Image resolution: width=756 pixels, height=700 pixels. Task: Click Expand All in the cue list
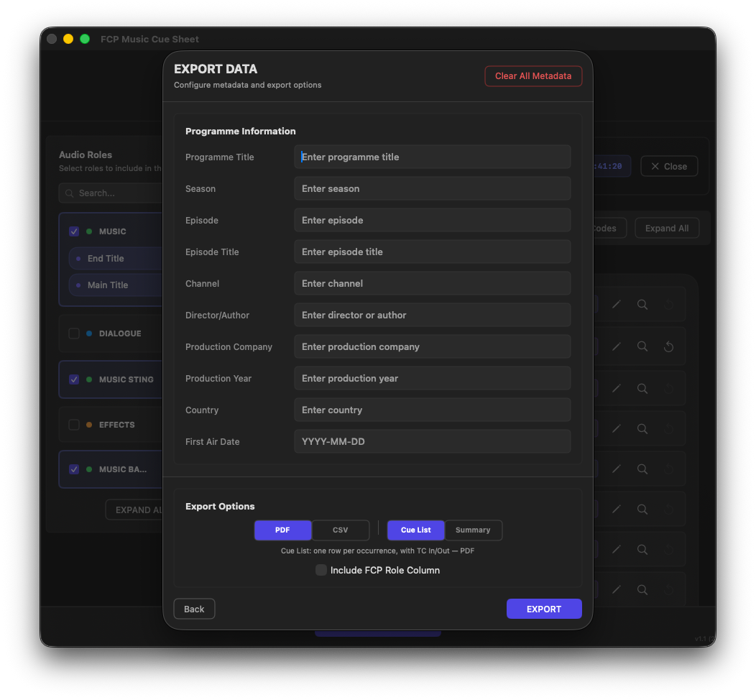pos(667,228)
